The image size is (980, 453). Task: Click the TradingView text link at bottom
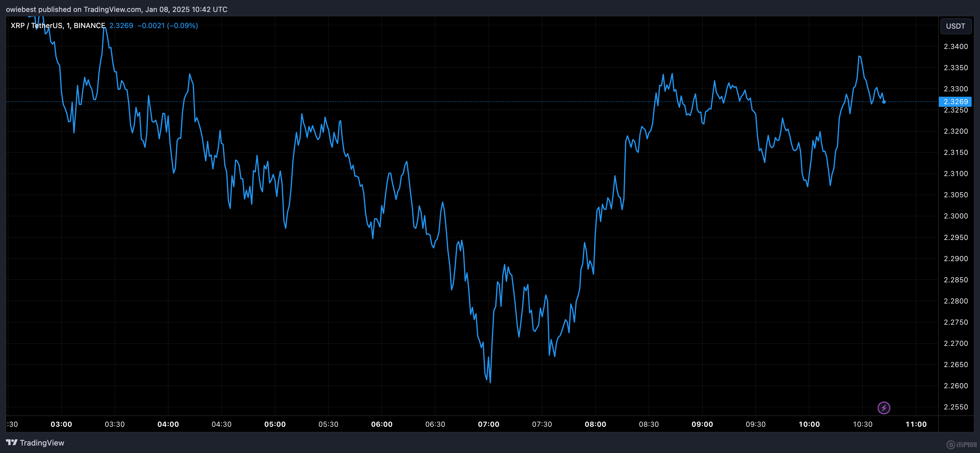click(42, 443)
